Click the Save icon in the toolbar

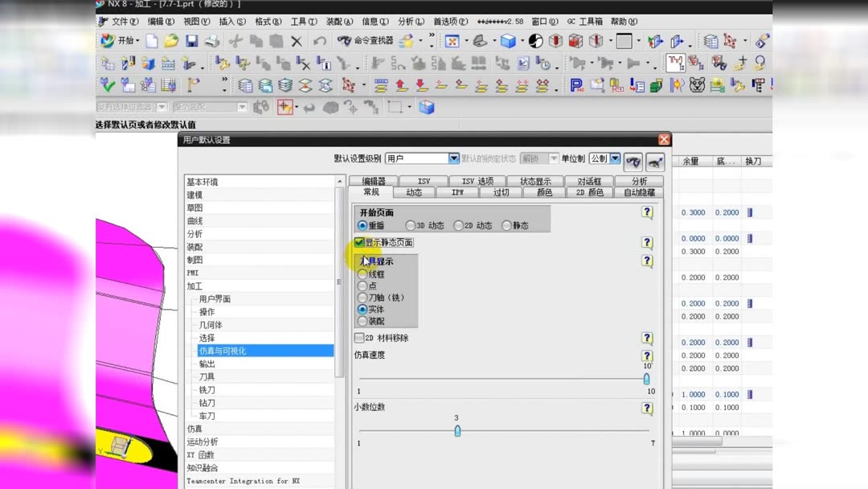(191, 41)
